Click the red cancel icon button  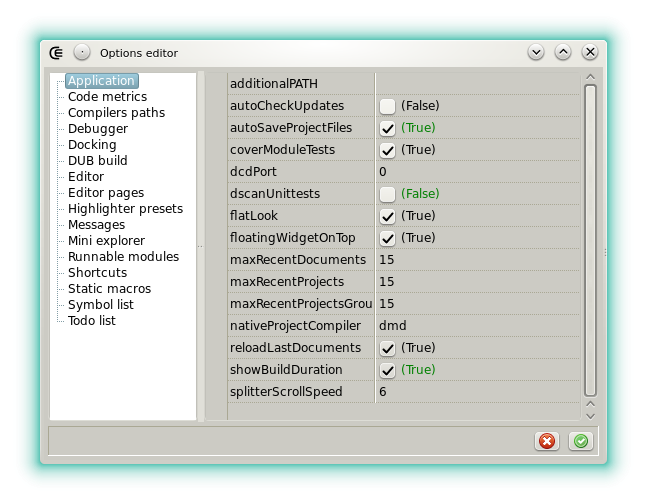547,441
